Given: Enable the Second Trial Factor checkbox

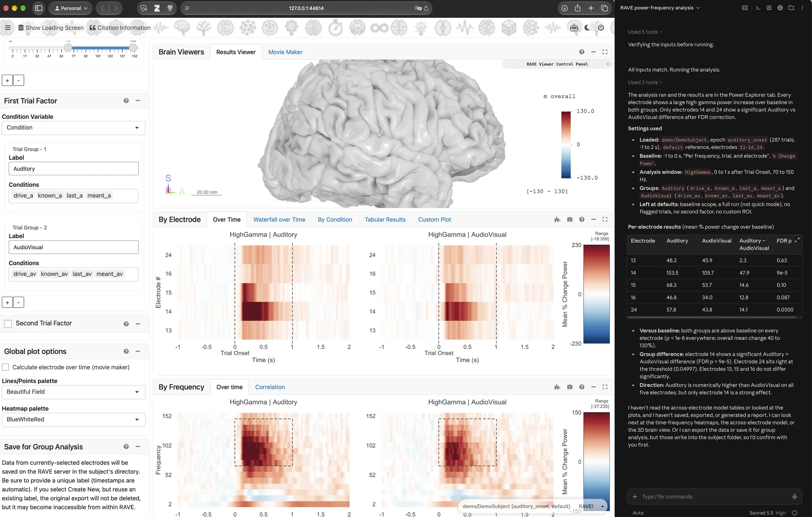Looking at the screenshot, I should [x=8, y=323].
